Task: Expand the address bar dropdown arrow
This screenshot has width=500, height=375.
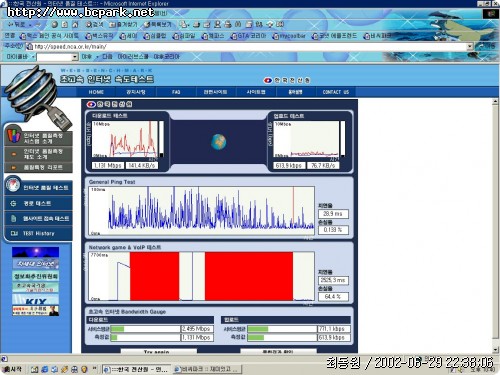Action: pos(470,46)
